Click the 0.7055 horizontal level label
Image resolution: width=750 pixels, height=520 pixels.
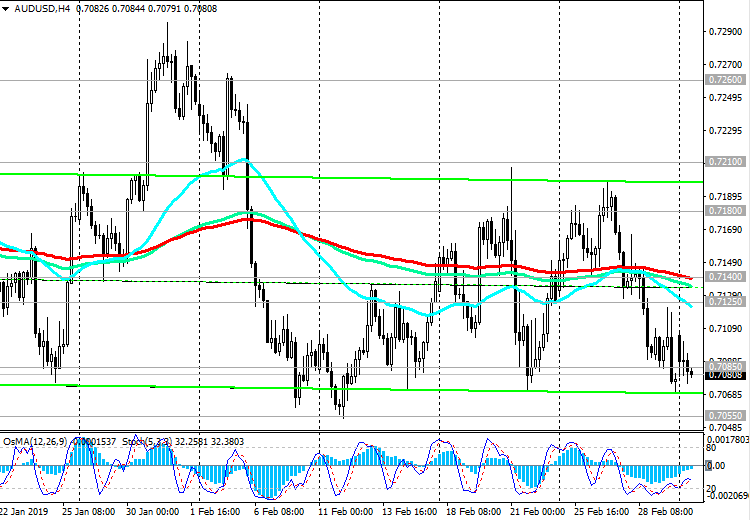(x=725, y=416)
